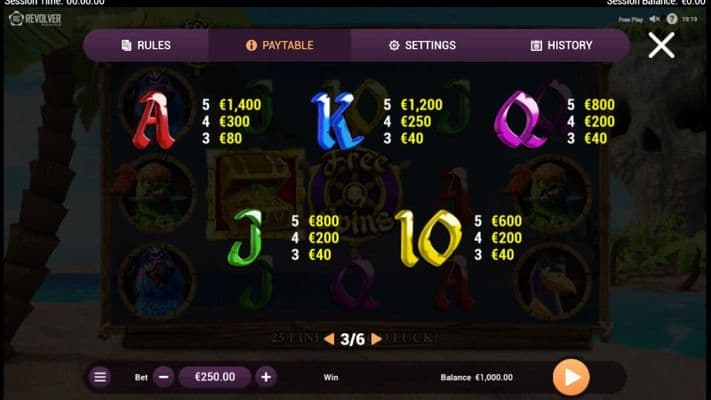Spin using the orange play button
The image size is (711, 400).
coord(571,377)
